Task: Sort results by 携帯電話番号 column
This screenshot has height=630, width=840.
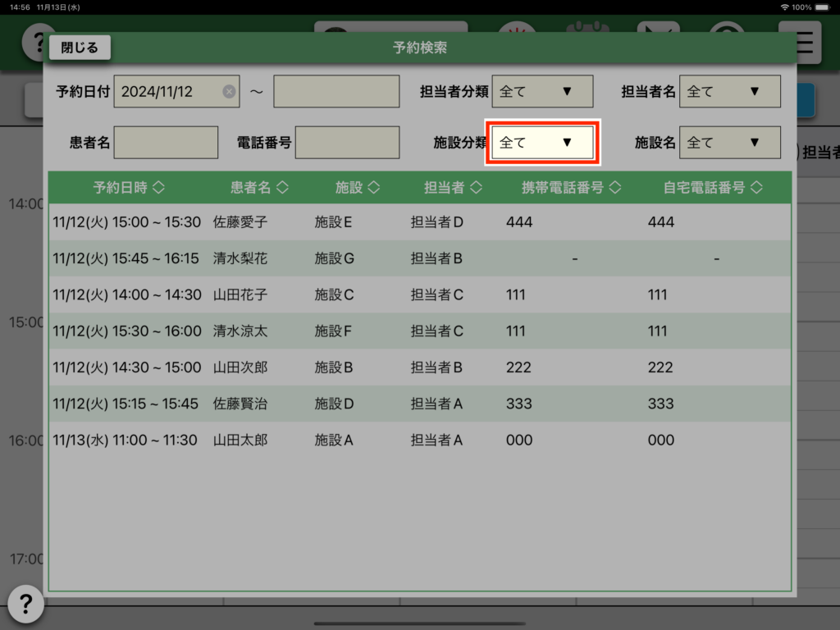Action: tap(572, 188)
